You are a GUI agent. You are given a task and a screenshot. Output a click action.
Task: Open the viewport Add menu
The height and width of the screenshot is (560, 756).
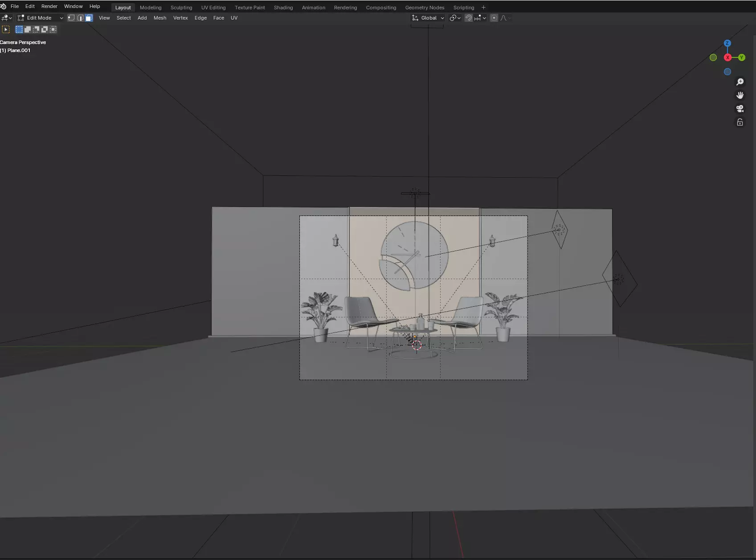142,18
